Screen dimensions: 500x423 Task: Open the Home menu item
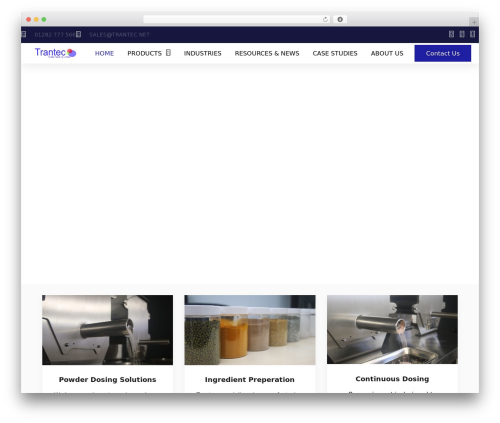(104, 53)
